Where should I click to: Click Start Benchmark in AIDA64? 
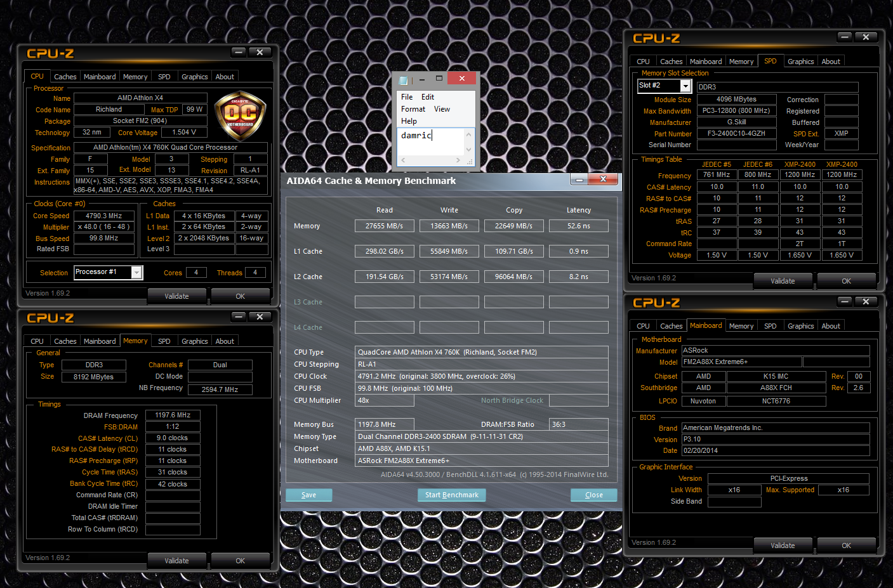coord(452,495)
